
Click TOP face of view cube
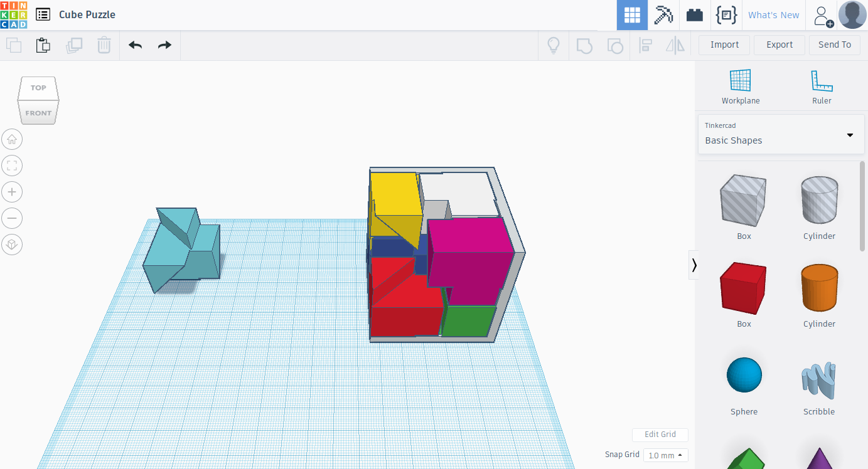(38, 88)
